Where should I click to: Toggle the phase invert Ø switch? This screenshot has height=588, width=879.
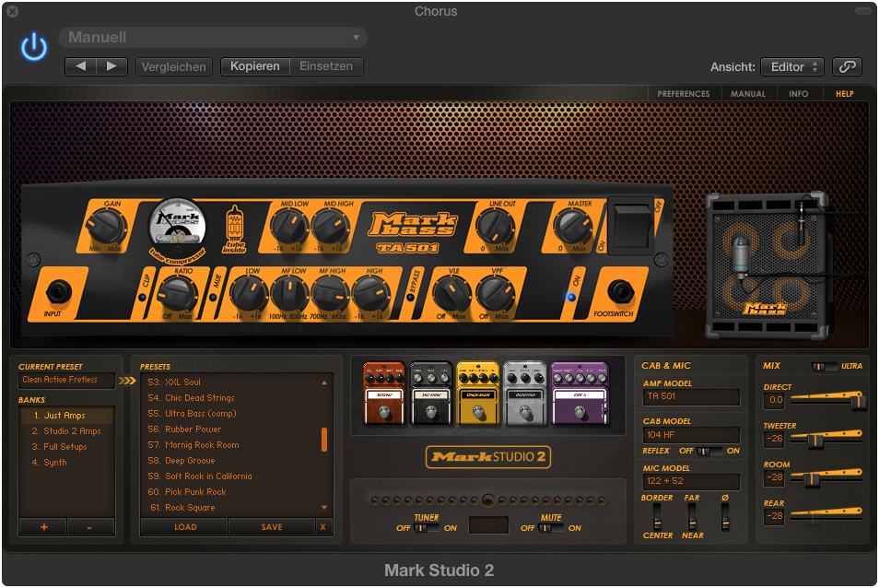[x=725, y=517]
